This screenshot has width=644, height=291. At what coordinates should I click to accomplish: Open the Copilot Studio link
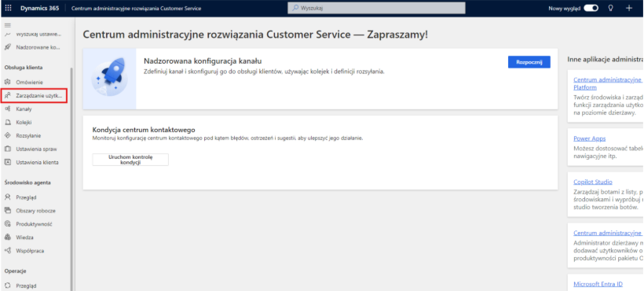(593, 182)
